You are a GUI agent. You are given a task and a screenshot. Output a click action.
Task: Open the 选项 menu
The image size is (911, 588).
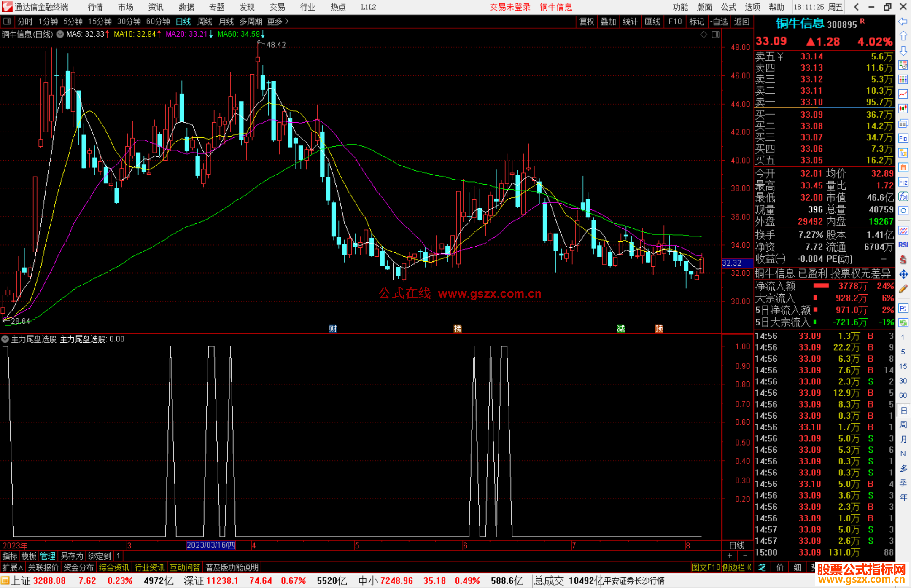pyautogui.click(x=752, y=7)
